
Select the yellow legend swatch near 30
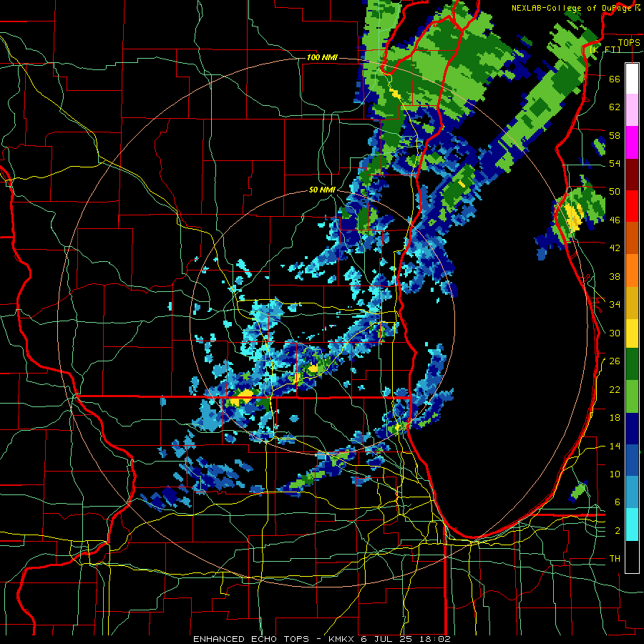(632, 333)
